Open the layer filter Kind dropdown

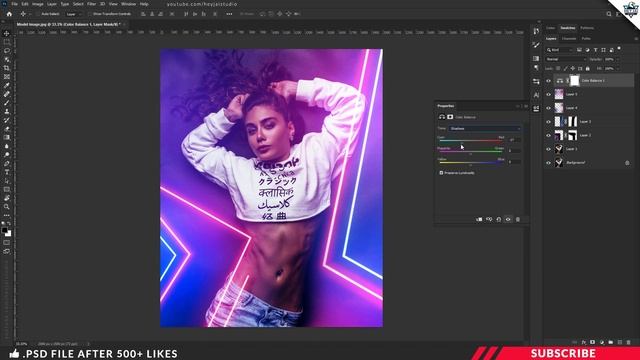560,50
